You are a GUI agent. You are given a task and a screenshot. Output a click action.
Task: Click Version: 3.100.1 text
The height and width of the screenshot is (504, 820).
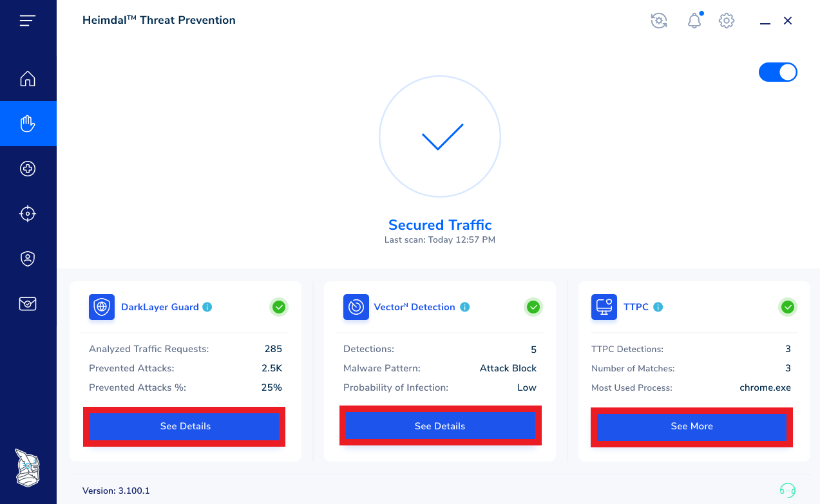(116, 490)
